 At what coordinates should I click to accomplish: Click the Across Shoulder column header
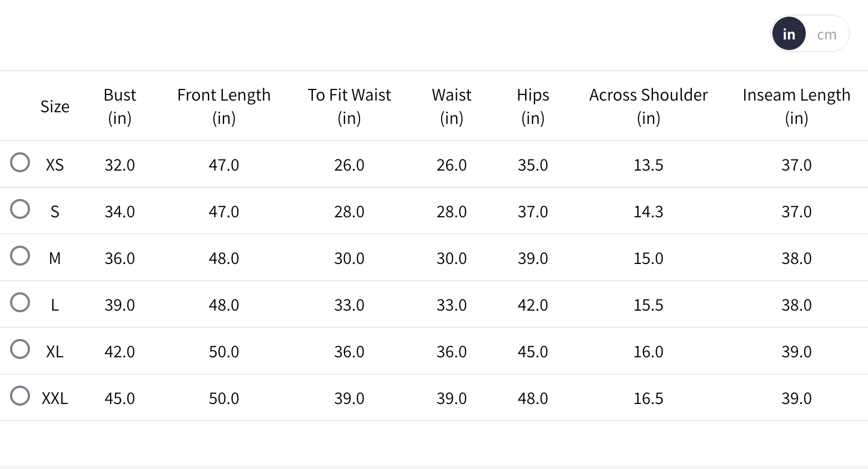tap(648, 106)
